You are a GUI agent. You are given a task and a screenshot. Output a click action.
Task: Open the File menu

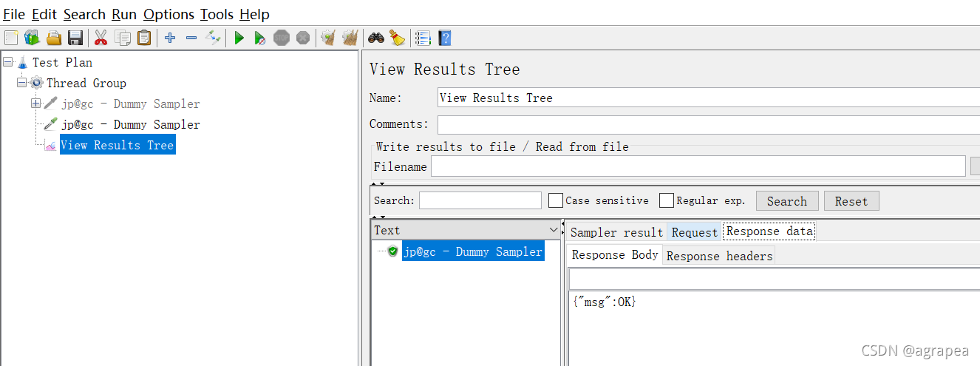tap(14, 14)
